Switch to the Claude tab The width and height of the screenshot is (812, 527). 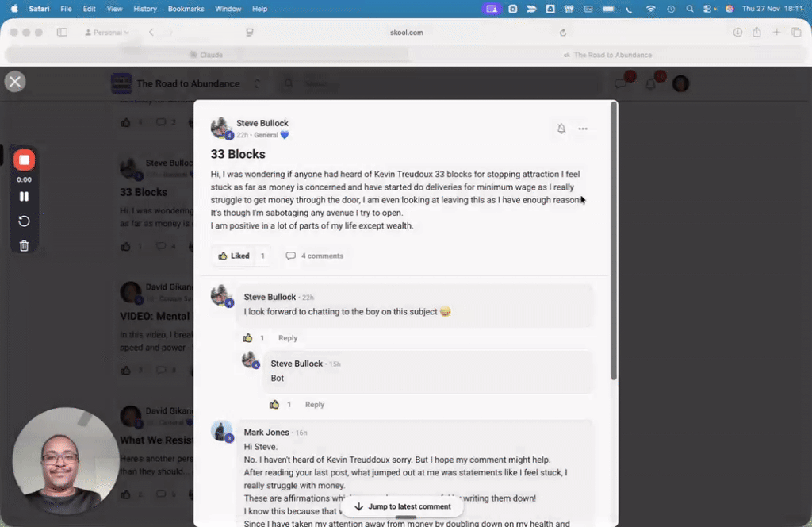coord(206,55)
